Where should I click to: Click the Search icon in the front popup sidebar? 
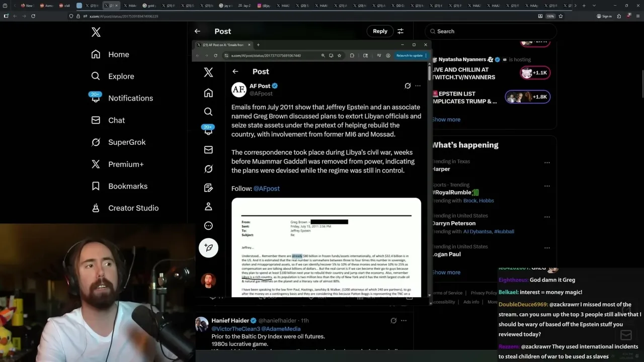point(208,112)
